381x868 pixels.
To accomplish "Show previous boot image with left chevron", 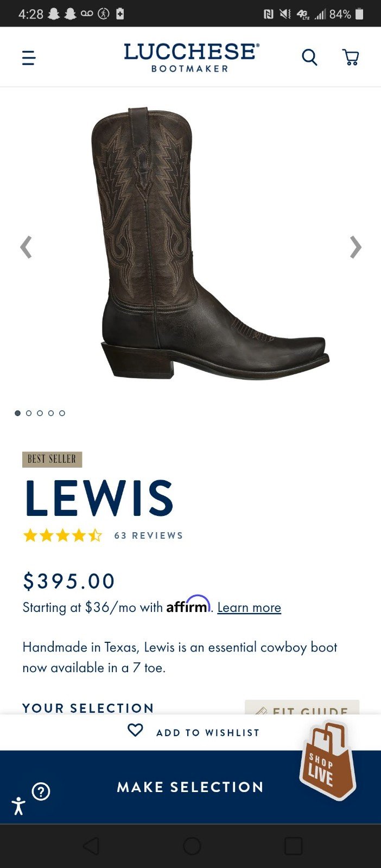I will [x=26, y=247].
